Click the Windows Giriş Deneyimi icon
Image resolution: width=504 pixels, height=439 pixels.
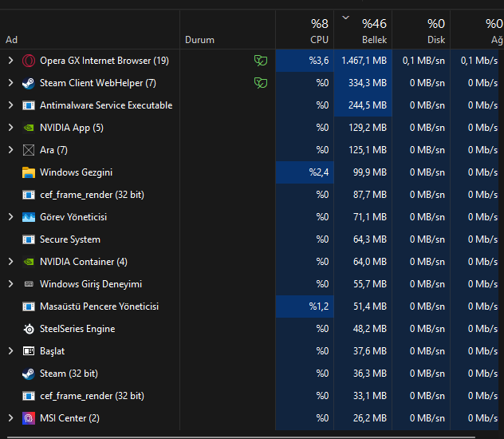29,284
